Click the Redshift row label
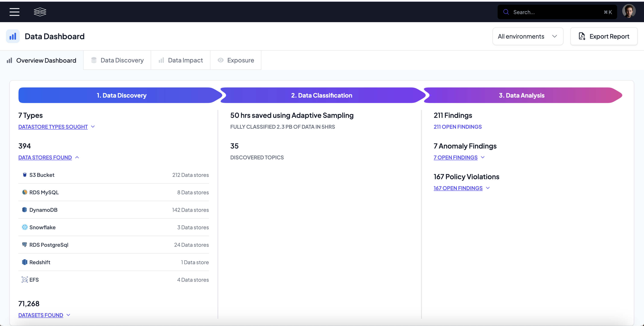Screen dimensions: 644x326 (40, 262)
